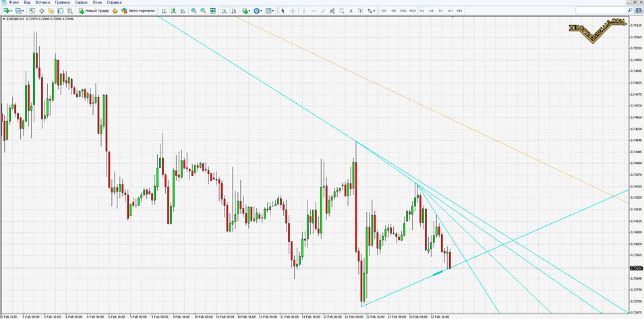Select the D1 timeframe button
Viewport: 644px width, 319px height.
point(441,11)
